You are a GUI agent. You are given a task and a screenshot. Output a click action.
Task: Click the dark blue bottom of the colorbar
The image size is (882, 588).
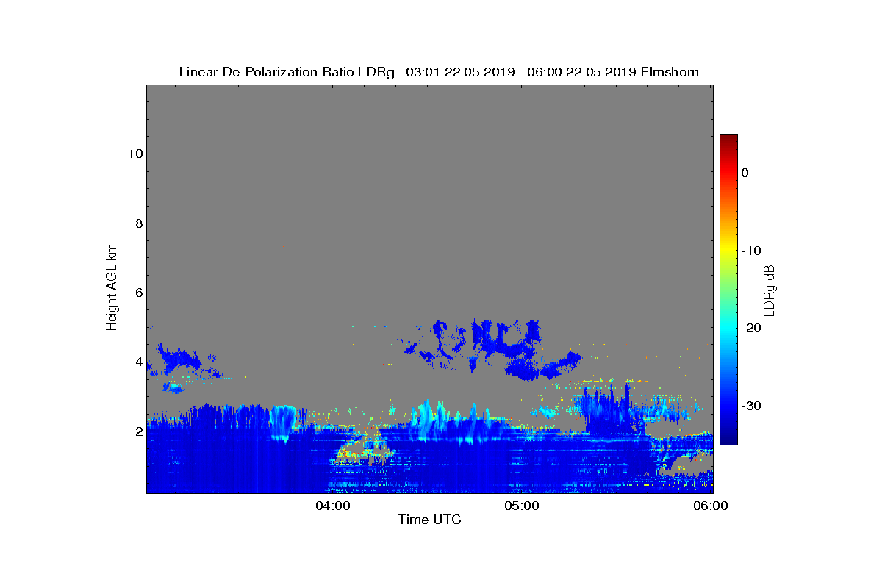[x=728, y=440]
